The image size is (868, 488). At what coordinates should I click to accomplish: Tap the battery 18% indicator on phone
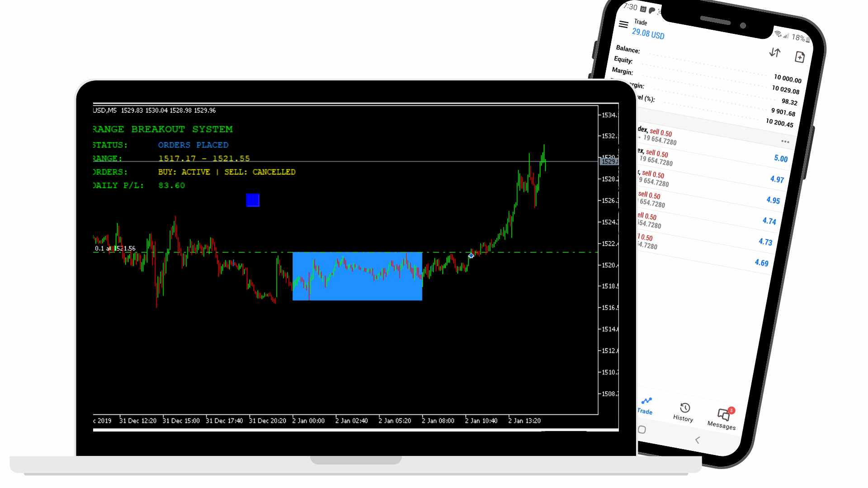click(800, 38)
